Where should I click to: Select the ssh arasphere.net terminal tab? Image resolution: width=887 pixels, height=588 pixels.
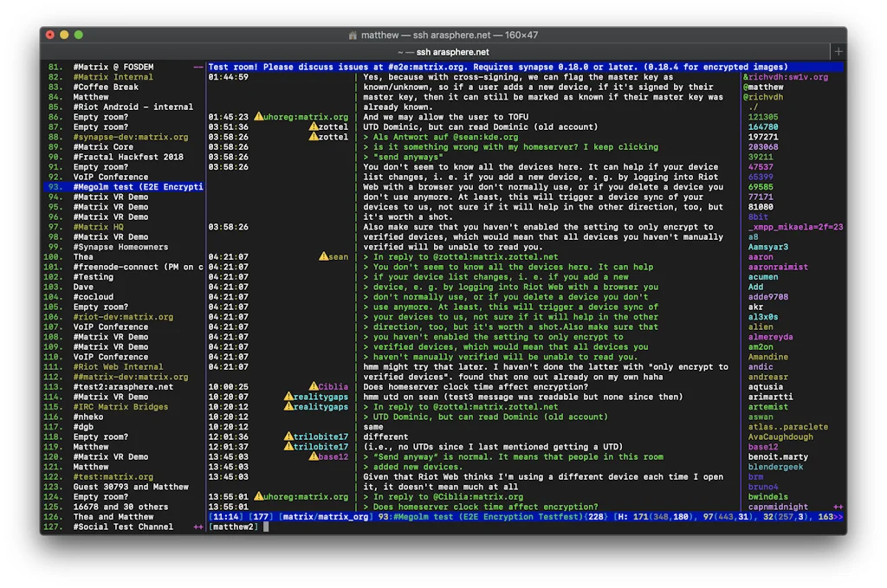pos(443,51)
